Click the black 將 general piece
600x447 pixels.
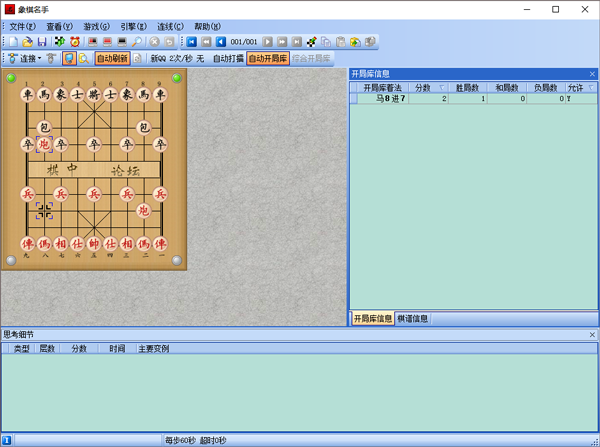94,95
